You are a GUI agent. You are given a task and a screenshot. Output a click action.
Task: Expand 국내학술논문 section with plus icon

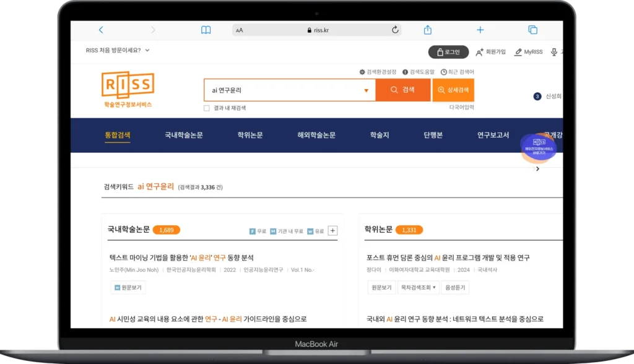(x=332, y=230)
